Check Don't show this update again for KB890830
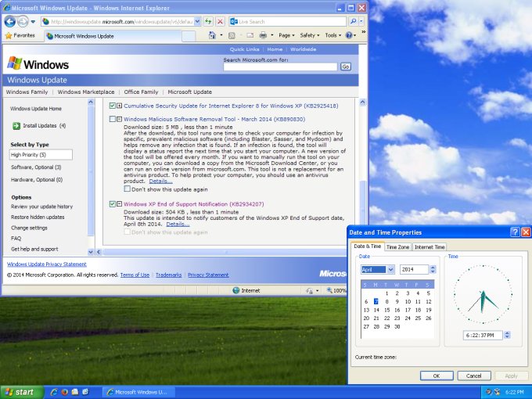Viewport: 532px width, 399px height. pyautogui.click(x=128, y=189)
